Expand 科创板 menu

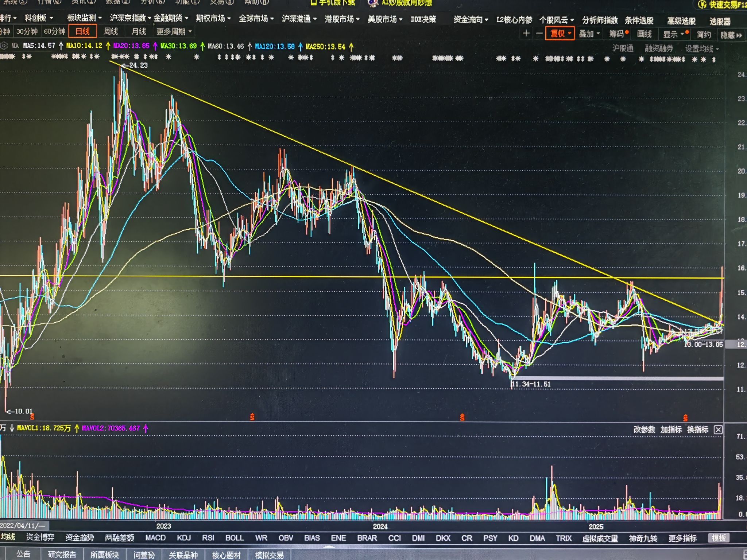coord(39,18)
